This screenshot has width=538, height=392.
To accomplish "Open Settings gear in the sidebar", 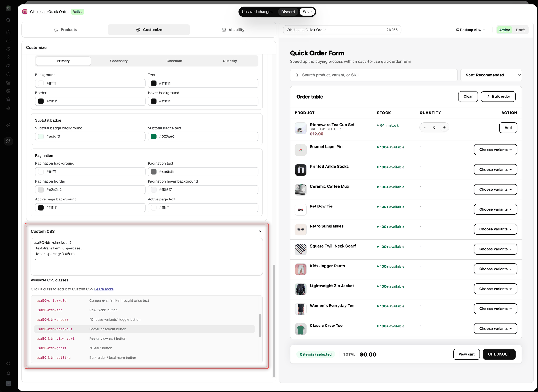I will pos(8,363).
